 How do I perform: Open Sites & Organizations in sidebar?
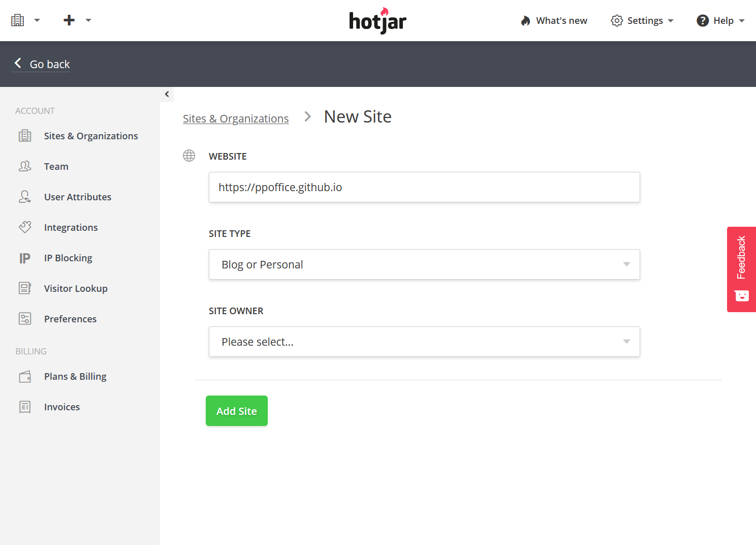coord(91,136)
